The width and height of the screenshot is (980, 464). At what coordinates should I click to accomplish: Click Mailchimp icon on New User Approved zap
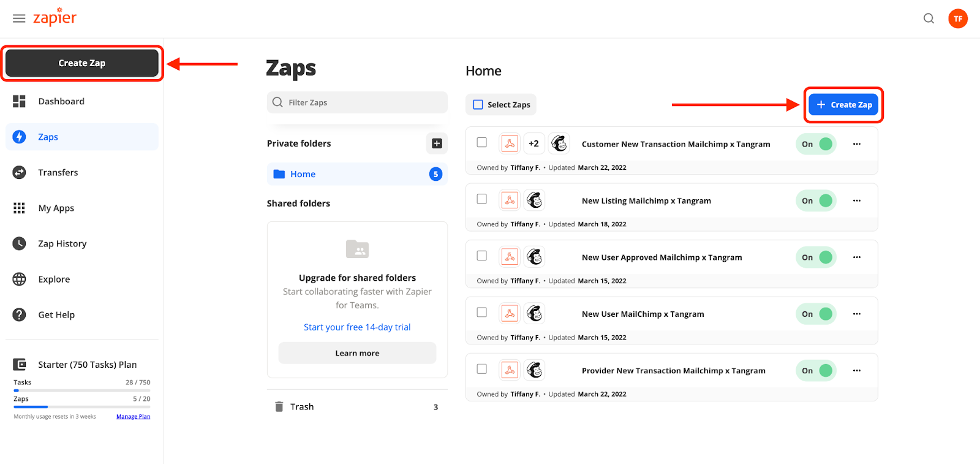pyautogui.click(x=534, y=257)
